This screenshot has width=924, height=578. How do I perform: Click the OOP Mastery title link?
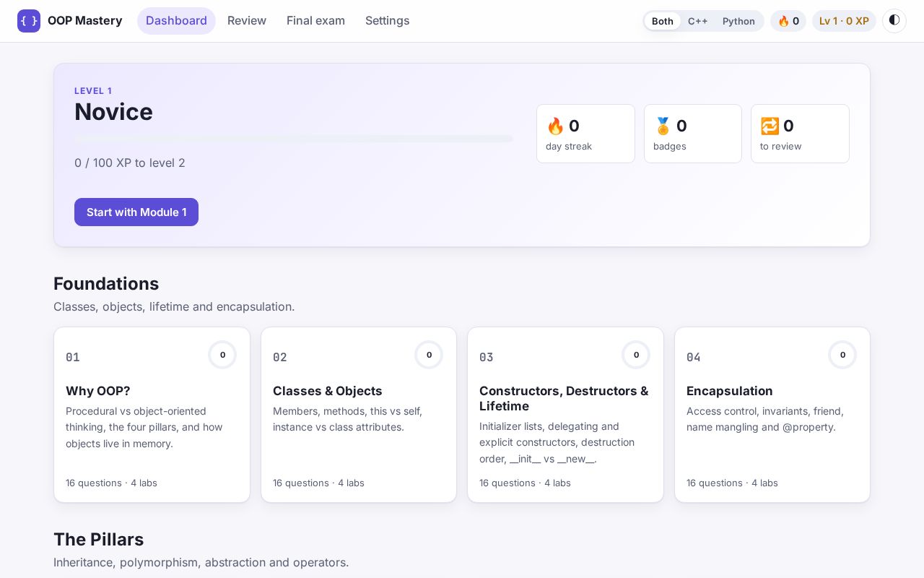pyautogui.click(x=85, y=21)
